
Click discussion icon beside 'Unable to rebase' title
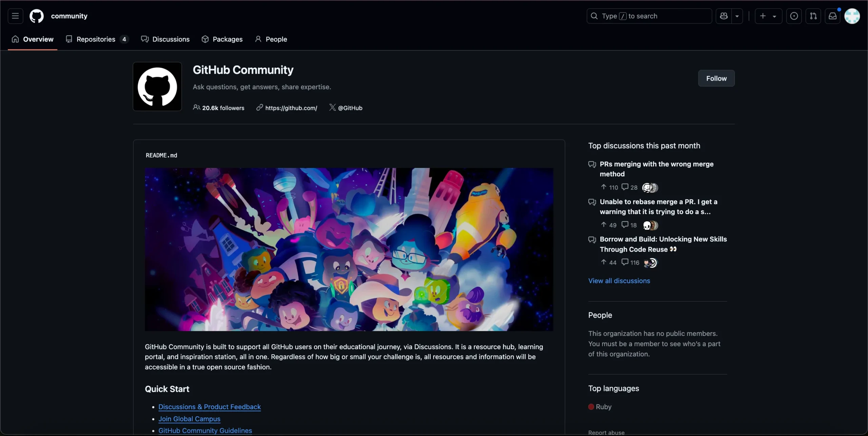(592, 202)
